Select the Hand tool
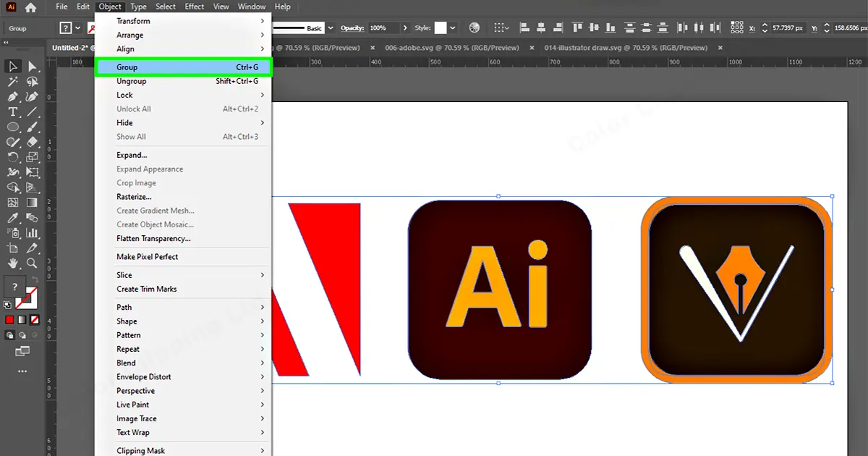 (13, 263)
